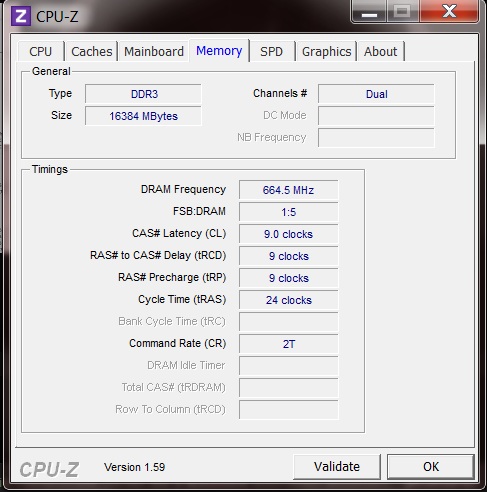Select the DRAM Frequency 664.5 MHz field
Viewport: 487px width, 492px height.
(289, 190)
